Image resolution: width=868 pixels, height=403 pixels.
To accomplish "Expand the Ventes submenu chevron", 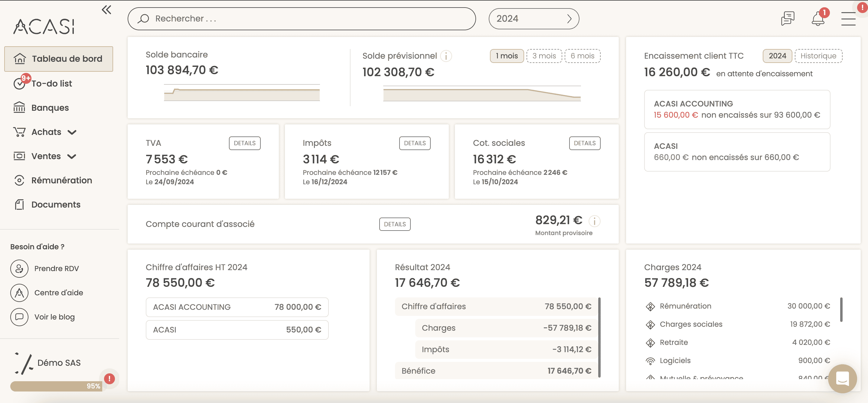I will (71, 156).
